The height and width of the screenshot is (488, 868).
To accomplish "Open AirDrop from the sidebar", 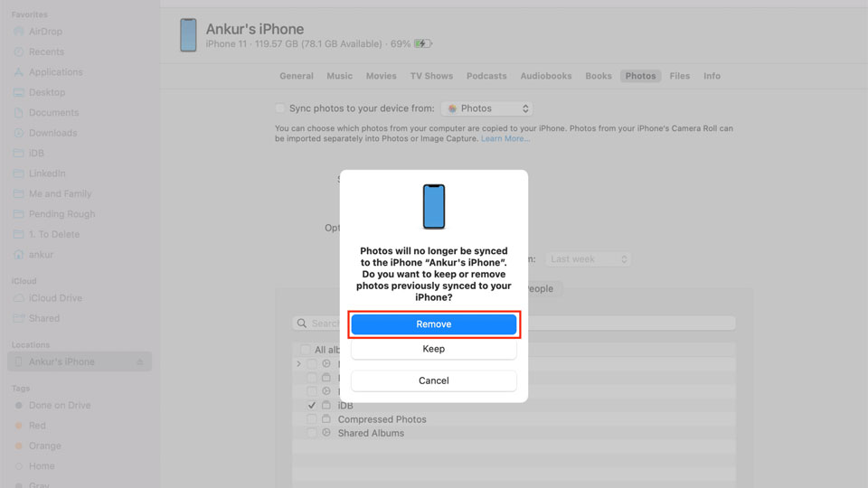I will click(45, 32).
